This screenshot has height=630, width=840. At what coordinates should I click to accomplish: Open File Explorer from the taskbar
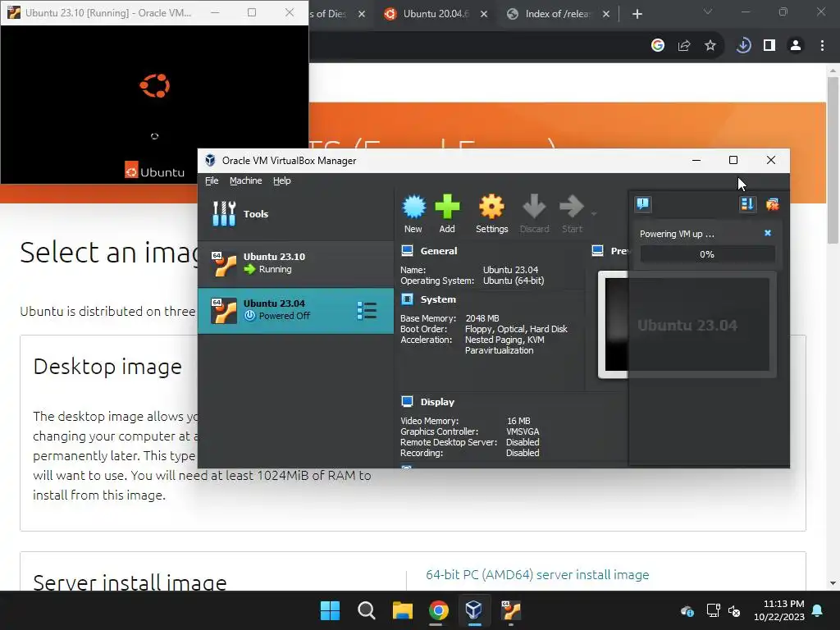pos(402,610)
